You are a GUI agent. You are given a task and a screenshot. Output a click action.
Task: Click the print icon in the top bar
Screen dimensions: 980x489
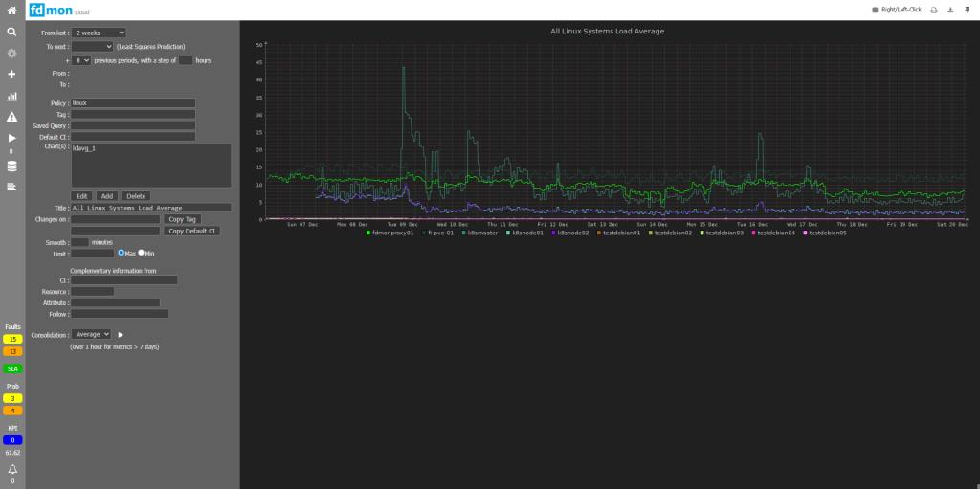(x=934, y=10)
